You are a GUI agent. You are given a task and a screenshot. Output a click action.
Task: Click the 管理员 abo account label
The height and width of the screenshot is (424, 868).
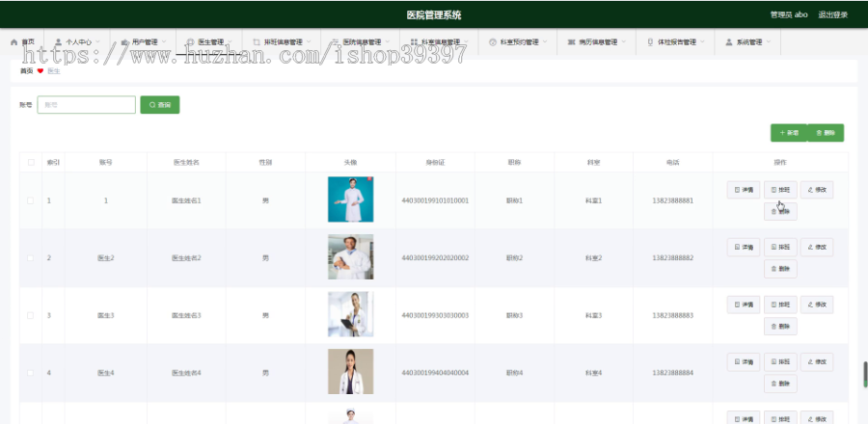789,14
